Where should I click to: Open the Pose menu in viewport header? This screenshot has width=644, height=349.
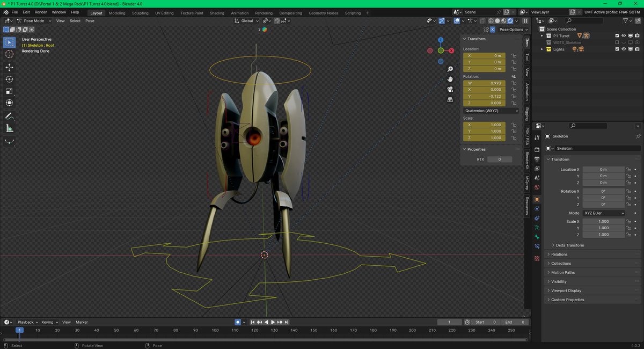90,21
